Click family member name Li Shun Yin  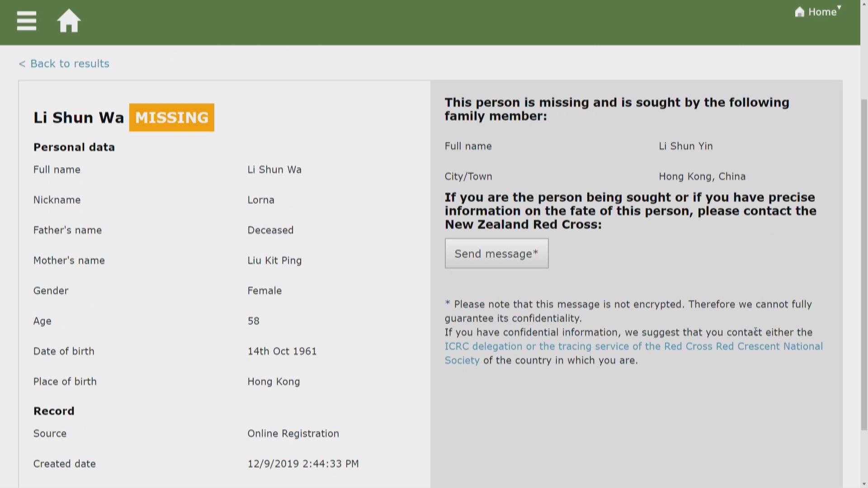point(685,146)
